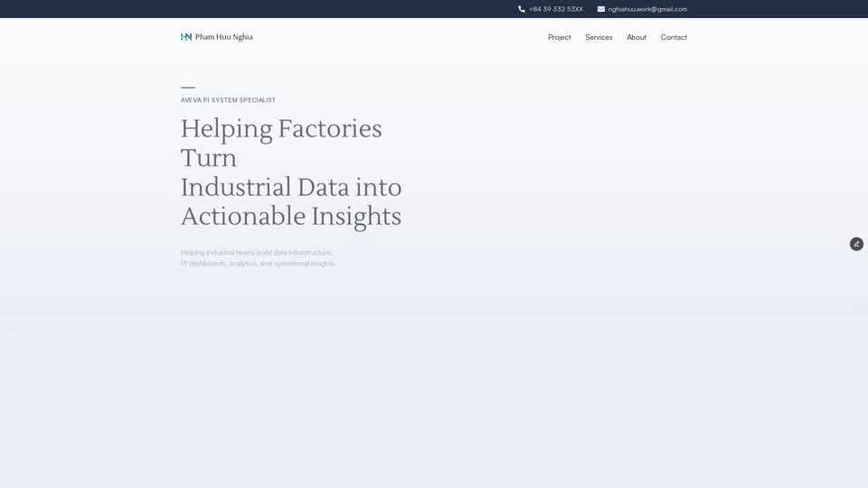
Task: Click the Actionable Insights heading line
Action: pos(291,216)
